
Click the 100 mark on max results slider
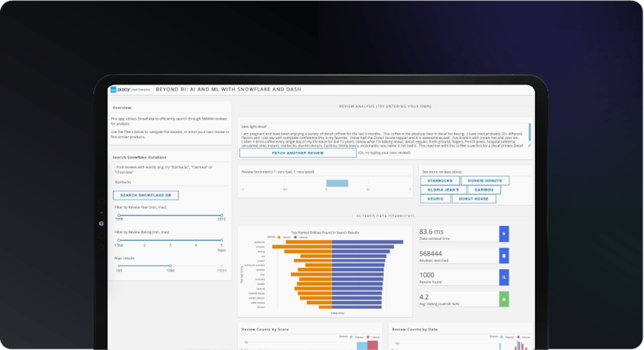119,271
